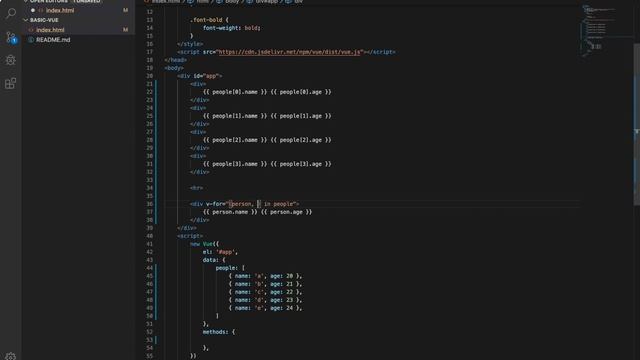Click the README.md info file icon
640x360 pixels.
click(x=31, y=40)
